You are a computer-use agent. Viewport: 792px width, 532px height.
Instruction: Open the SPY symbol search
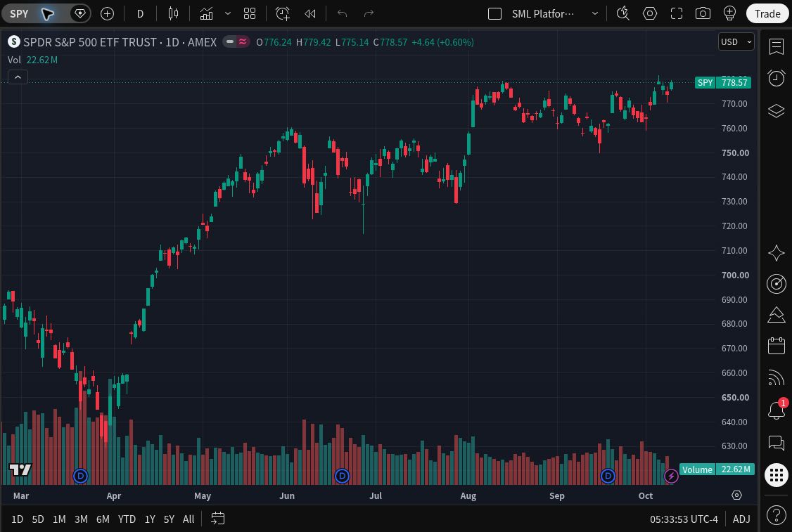pos(19,13)
